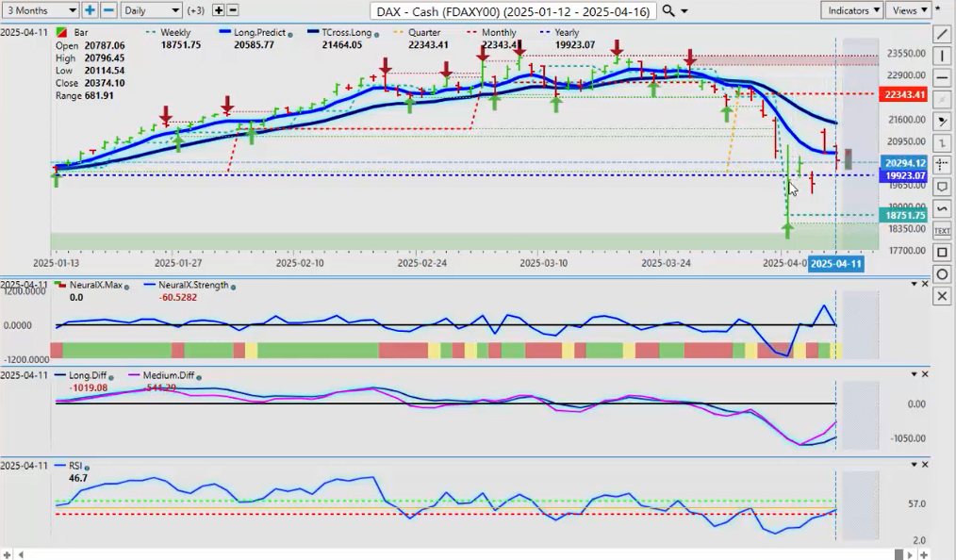Click the 22343.41 red price tag

[x=905, y=94]
